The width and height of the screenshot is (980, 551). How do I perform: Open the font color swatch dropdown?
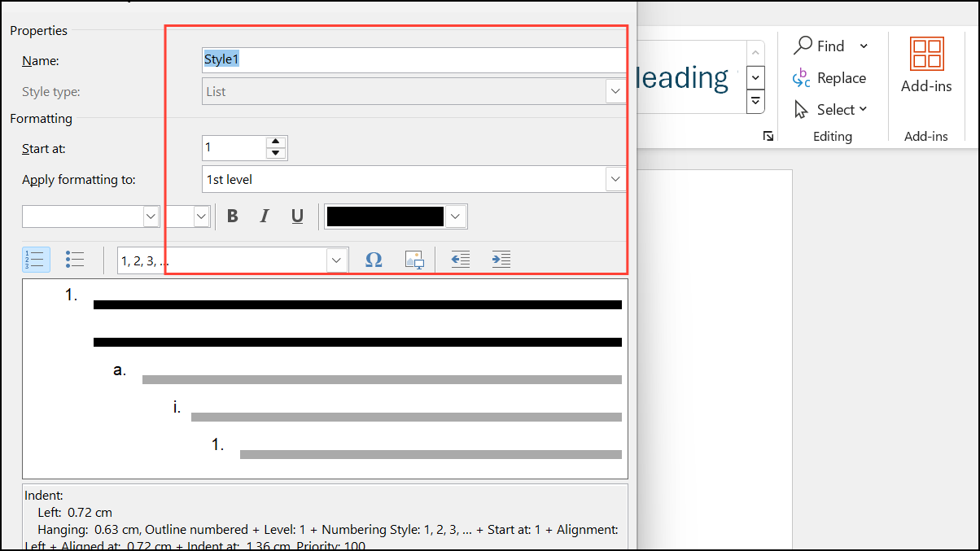click(455, 216)
